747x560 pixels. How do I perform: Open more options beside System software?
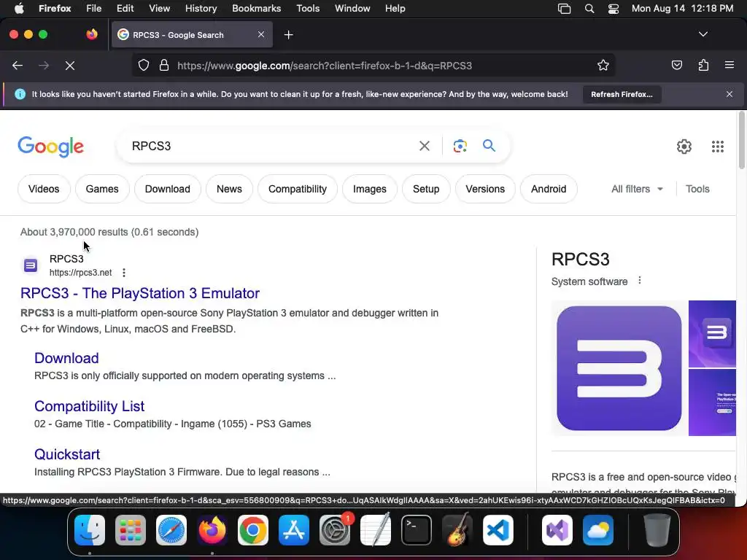tap(639, 281)
